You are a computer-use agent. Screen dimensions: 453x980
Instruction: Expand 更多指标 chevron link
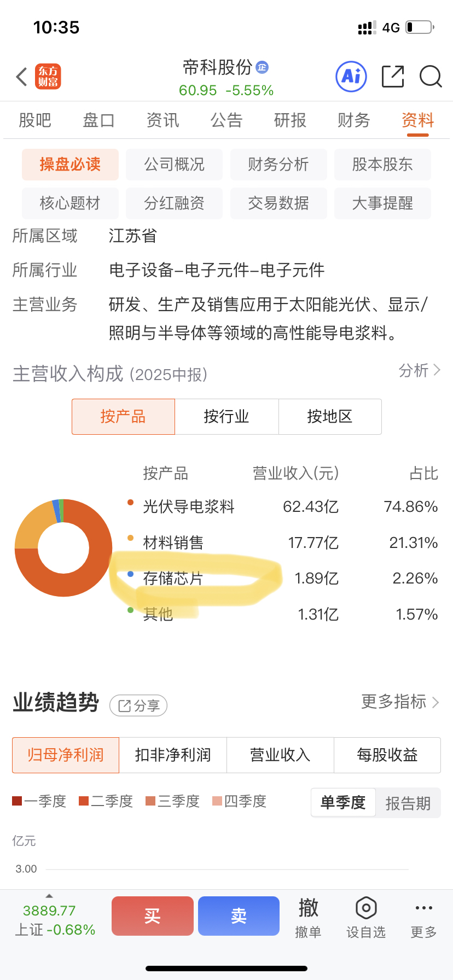400,702
